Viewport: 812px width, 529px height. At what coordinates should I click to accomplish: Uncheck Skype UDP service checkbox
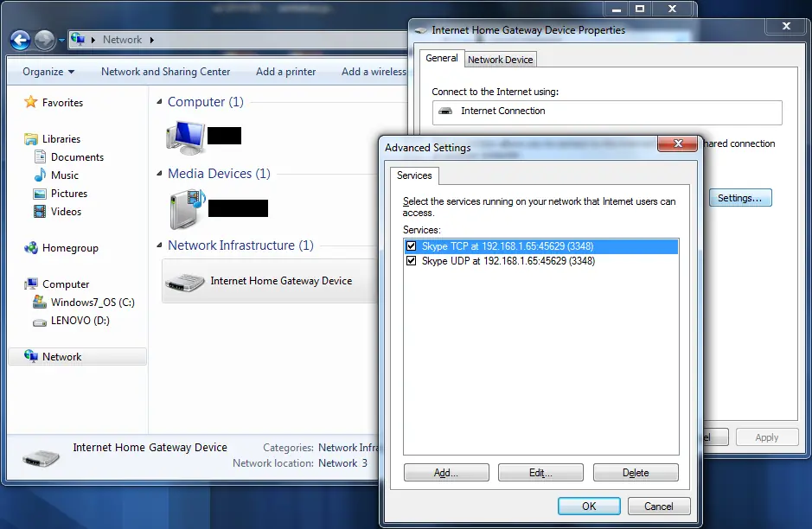point(411,260)
